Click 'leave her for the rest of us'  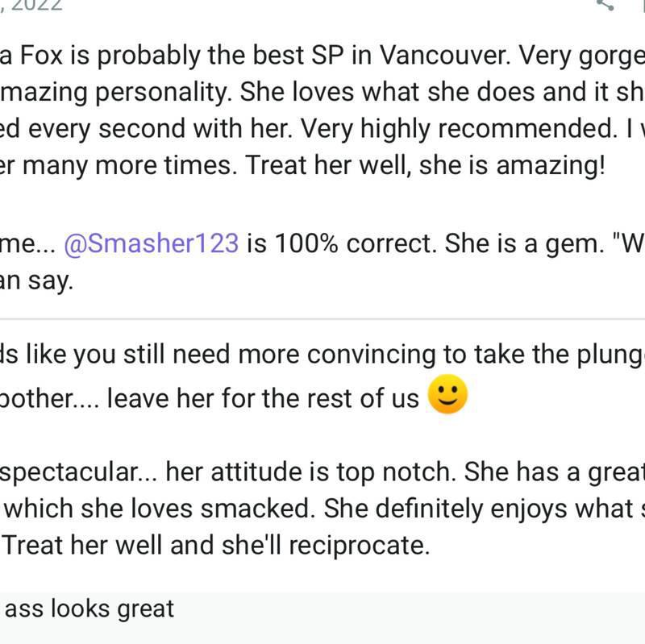264,398
